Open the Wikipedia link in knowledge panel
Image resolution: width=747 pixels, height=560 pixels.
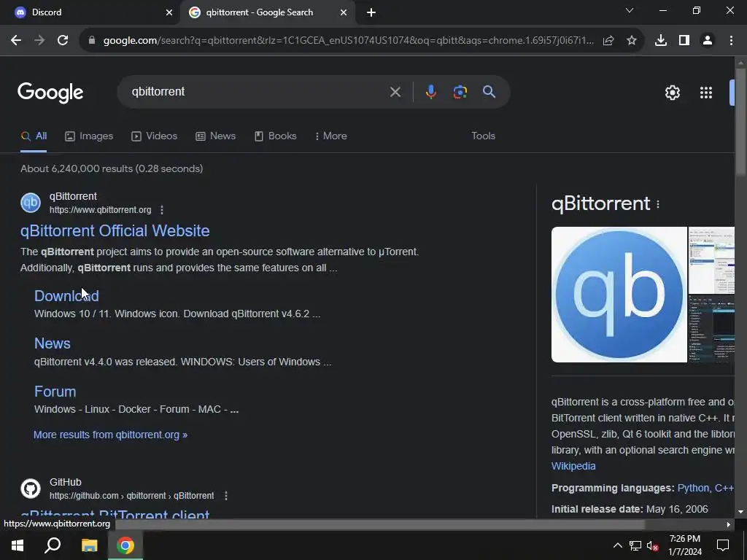tap(573, 466)
